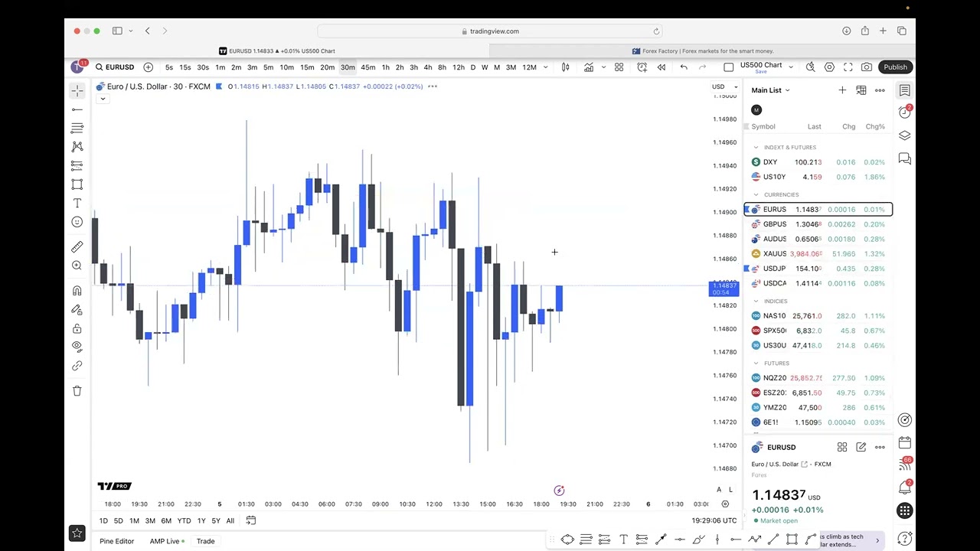Collapse the Indicies watchlist section
The width and height of the screenshot is (980, 551).
point(756,302)
